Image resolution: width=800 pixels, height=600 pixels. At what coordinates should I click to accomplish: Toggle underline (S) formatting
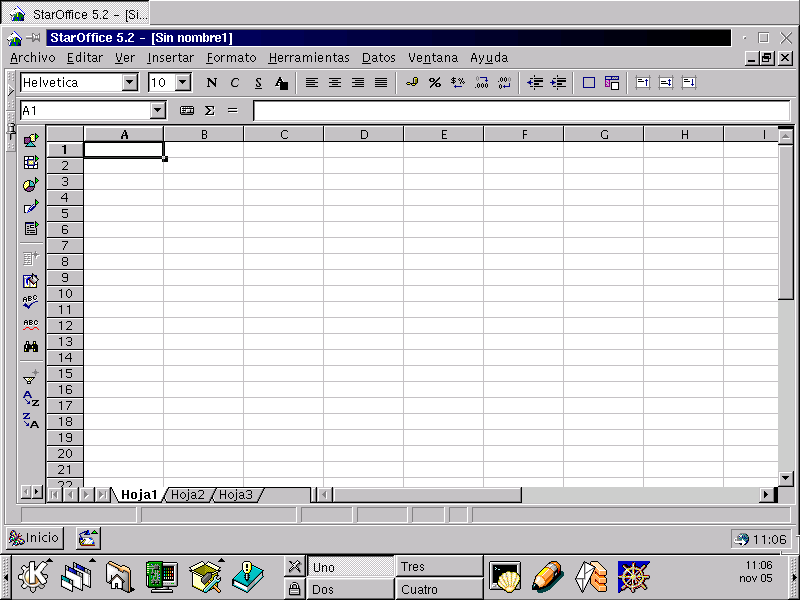[x=258, y=83]
